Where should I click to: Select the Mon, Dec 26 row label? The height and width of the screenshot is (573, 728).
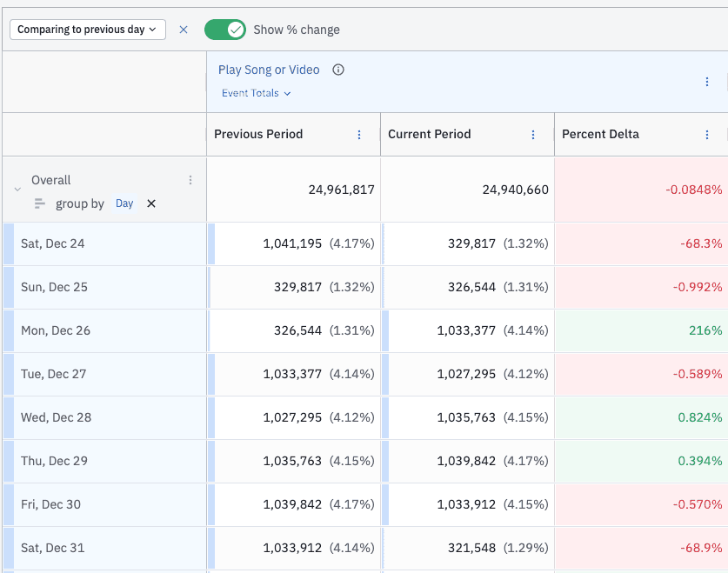click(x=56, y=330)
